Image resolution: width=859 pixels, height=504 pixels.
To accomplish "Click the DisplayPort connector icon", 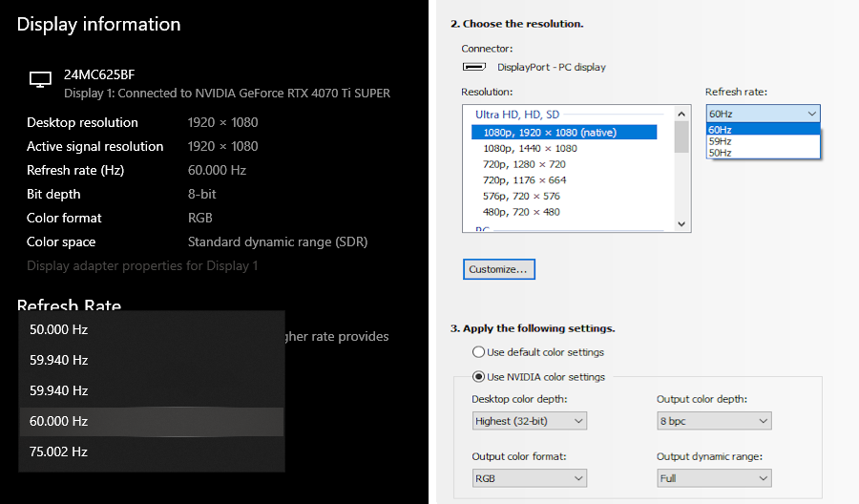I will tap(473, 67).
